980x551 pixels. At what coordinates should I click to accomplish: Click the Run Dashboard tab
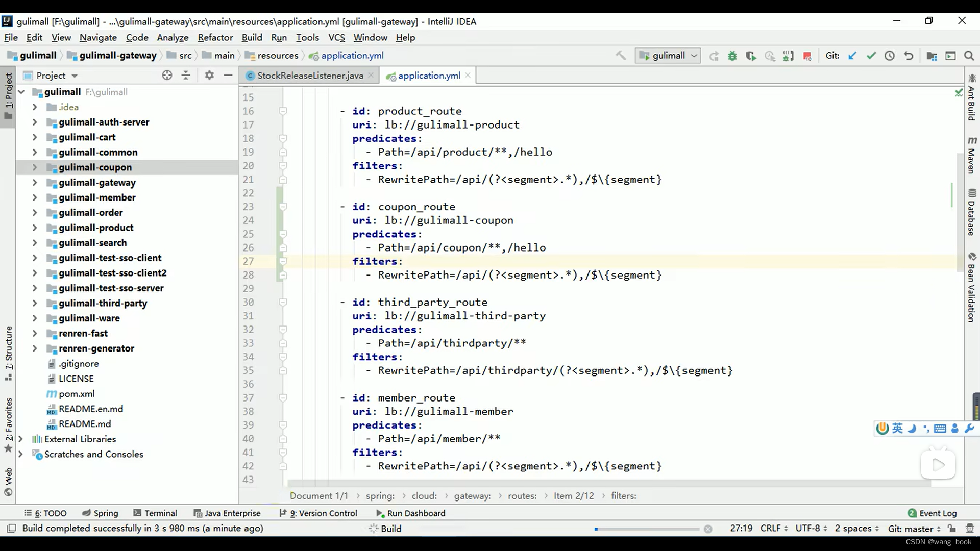pos(416,513)
